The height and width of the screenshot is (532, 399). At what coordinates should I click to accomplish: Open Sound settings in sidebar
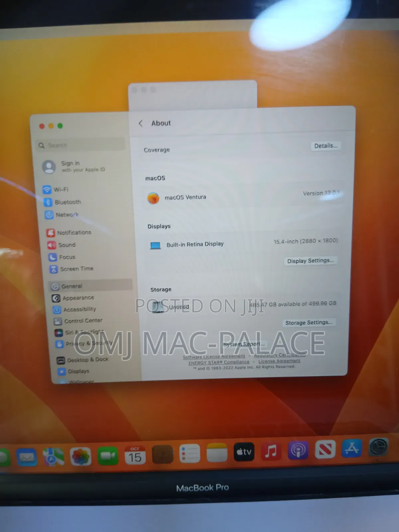[62, 245]
